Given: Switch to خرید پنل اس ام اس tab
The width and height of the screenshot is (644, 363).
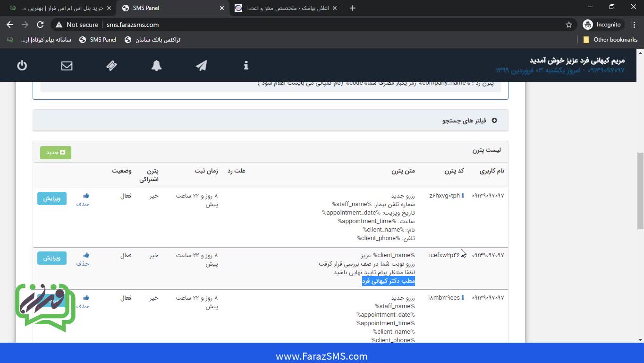Looking at the screenshot, I should pyautogui.click(x=61, y=8).
